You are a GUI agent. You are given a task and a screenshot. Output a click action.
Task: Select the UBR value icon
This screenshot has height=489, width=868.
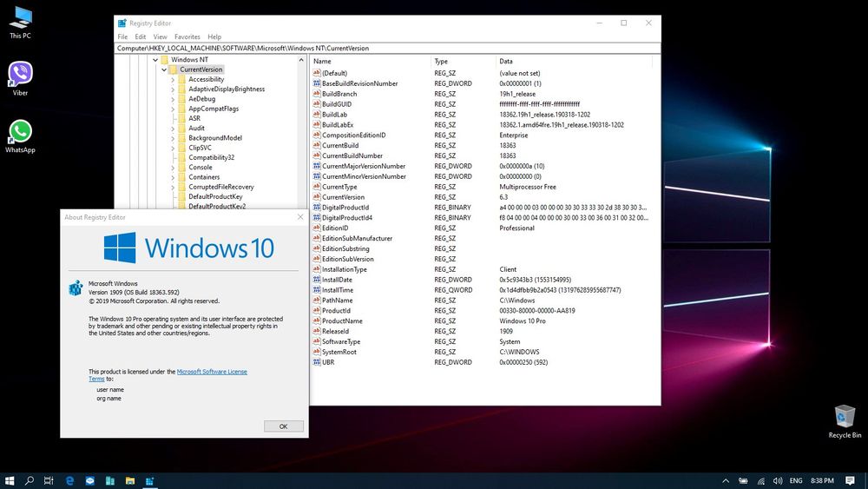[317, 362]
